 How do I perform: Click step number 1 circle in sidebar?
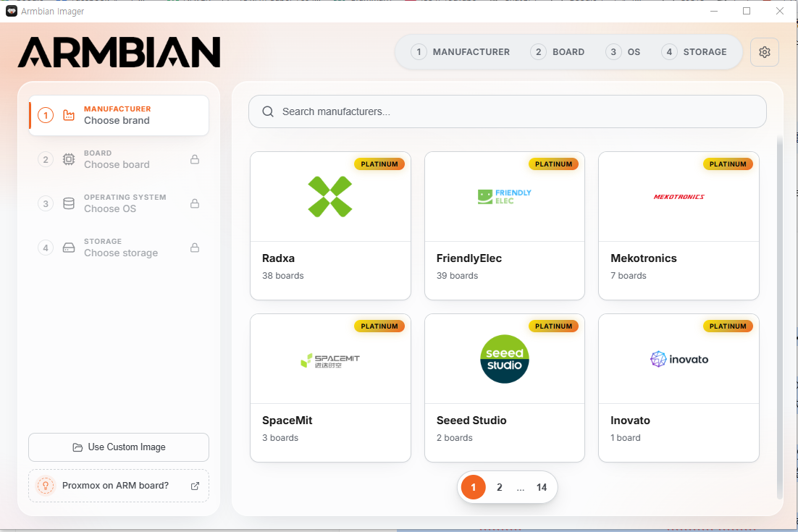coord(46,115)
